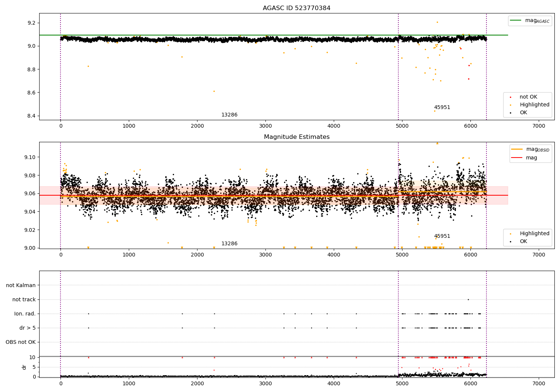Select x-tick 3000 under the top plot
The height and width of the screenshot is (392, 560).
coord(265,126)
